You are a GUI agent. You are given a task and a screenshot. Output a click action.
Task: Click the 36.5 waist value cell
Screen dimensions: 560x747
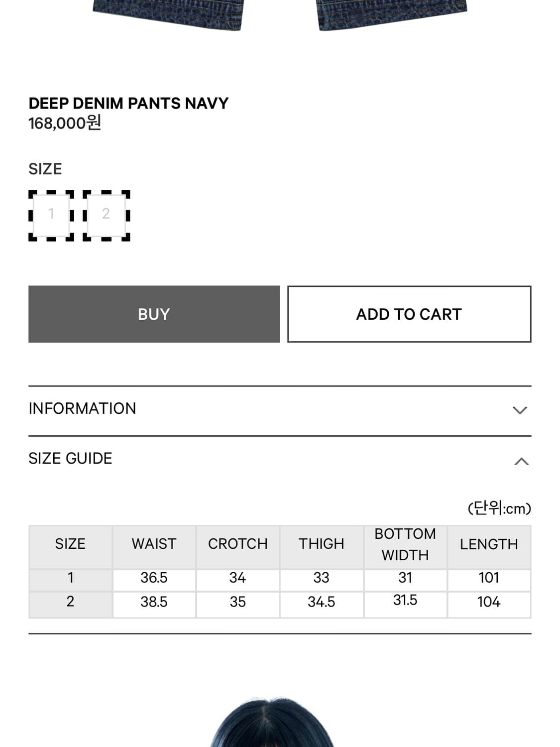tap(154, 578)
